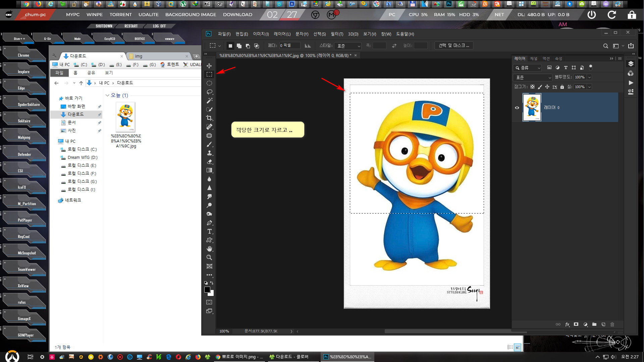This screenshot has height=362, width=644.
Task: Select the Eraser tool
Action: coord(209,162)
